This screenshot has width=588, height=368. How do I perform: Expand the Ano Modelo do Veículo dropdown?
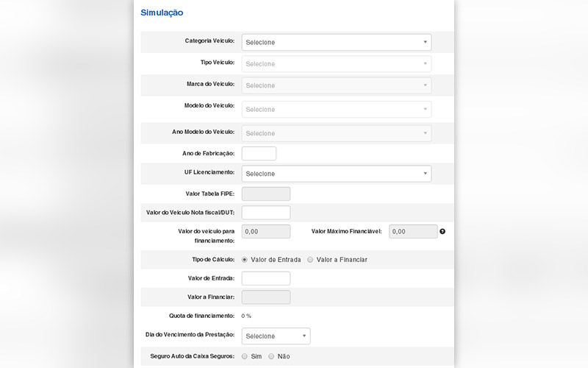click(x=336, y=133)
